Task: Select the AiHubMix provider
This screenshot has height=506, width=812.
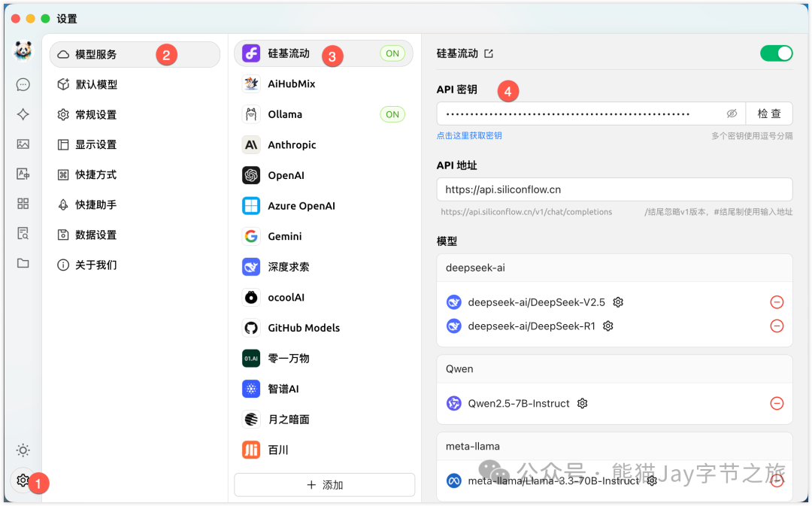Action: coord(323,84)
